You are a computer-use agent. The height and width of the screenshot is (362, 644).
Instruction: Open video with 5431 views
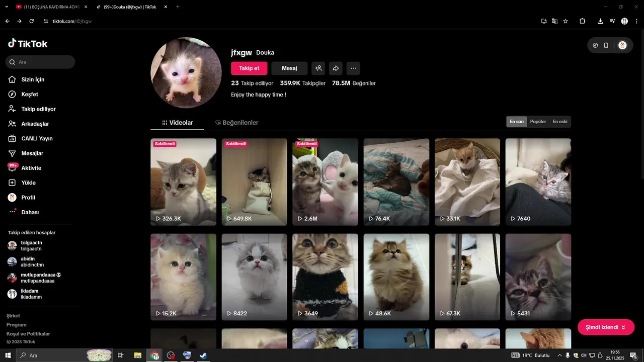[x=538, y=277]
